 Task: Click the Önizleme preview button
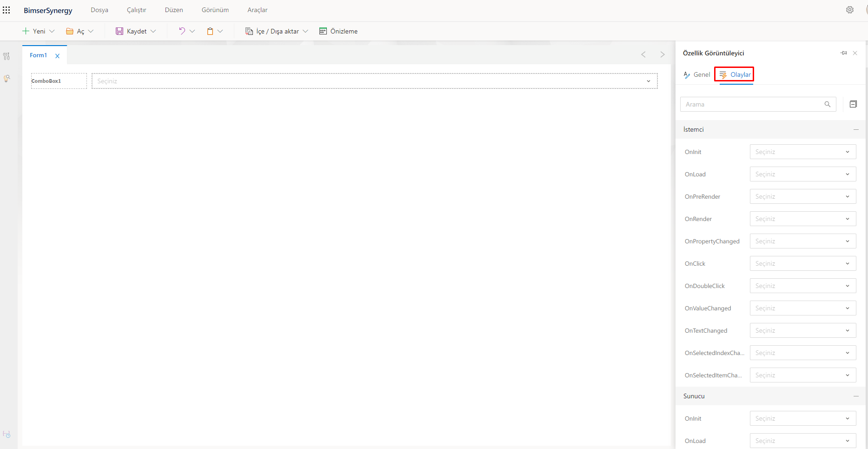click(x=338, y=31)
